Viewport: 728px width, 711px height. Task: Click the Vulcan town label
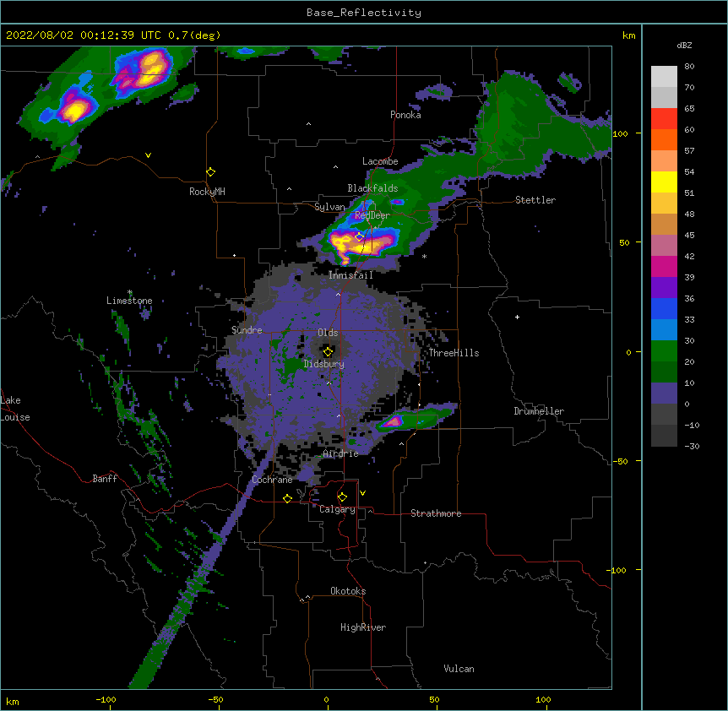point(459,669)
